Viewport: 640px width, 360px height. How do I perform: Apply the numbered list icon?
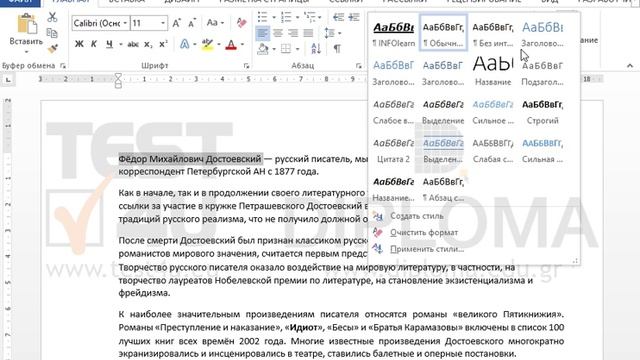click(x=286, y=17)
